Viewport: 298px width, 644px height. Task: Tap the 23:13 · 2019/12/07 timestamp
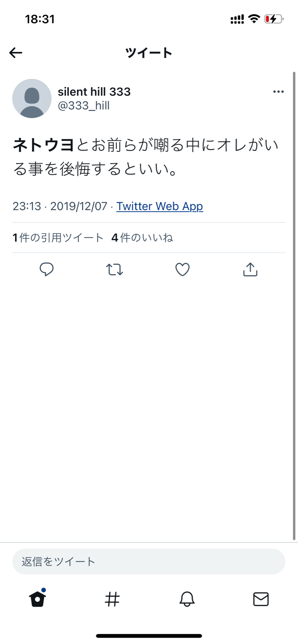pyautogui.click(x=60, y=206)
